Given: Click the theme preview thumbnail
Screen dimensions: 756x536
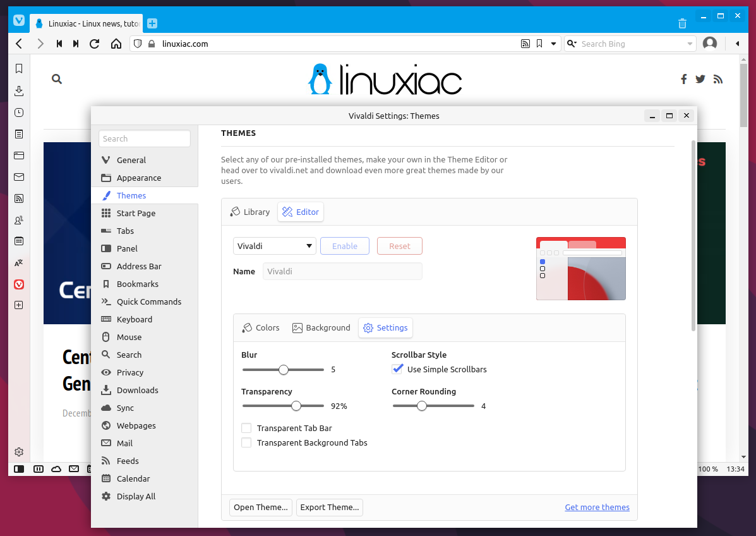Looking at the screenshot, I should 581,269.
